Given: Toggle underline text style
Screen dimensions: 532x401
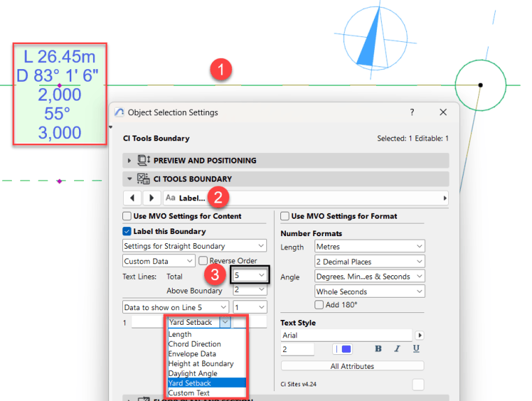Looking at the screenshot, I should tap(416, 349).
